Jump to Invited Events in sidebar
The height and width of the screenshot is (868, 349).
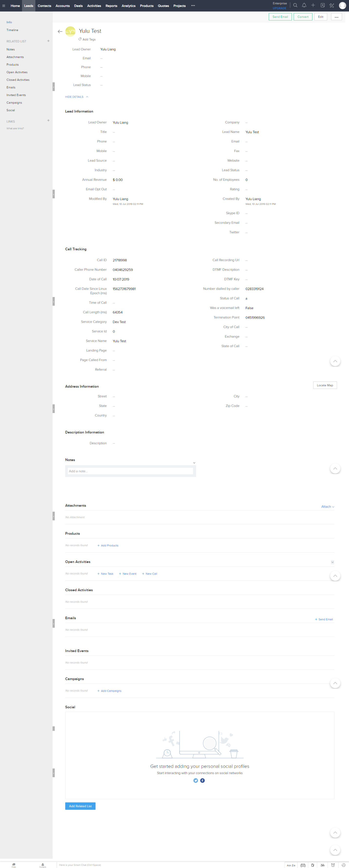click(x=16, y=95)
